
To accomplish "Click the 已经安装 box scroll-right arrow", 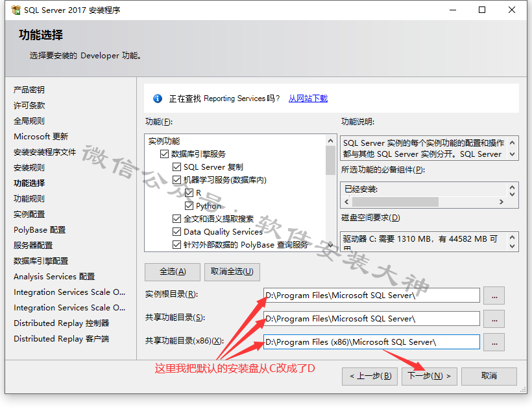I will coord(501,202).
